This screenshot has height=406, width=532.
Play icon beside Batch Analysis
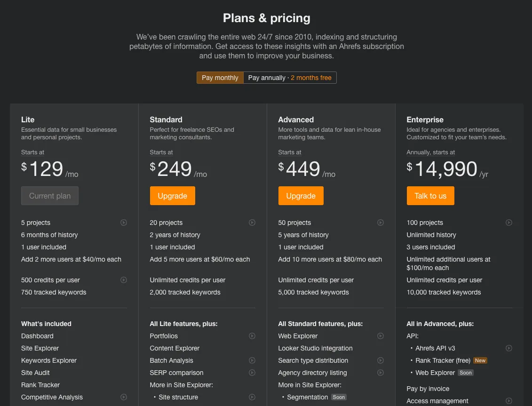[252, 360]
